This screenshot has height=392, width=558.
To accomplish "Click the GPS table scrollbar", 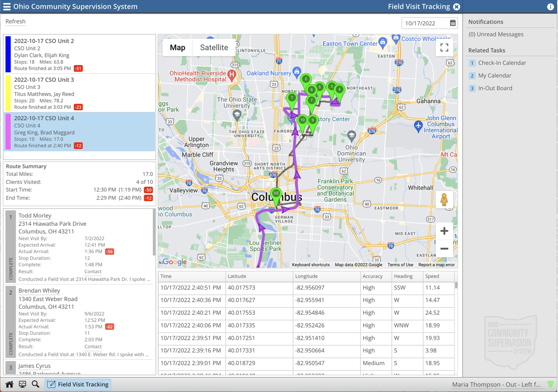I will (456, 285).
